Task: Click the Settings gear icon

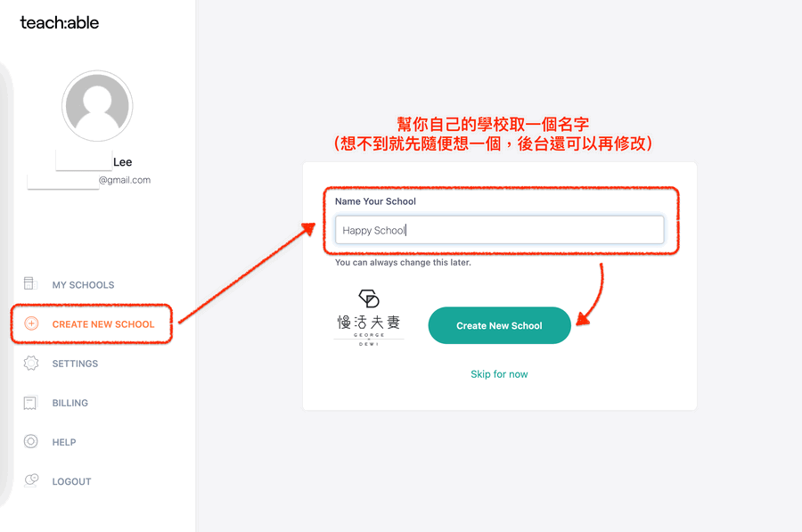Action: click(x=31, y=363)
